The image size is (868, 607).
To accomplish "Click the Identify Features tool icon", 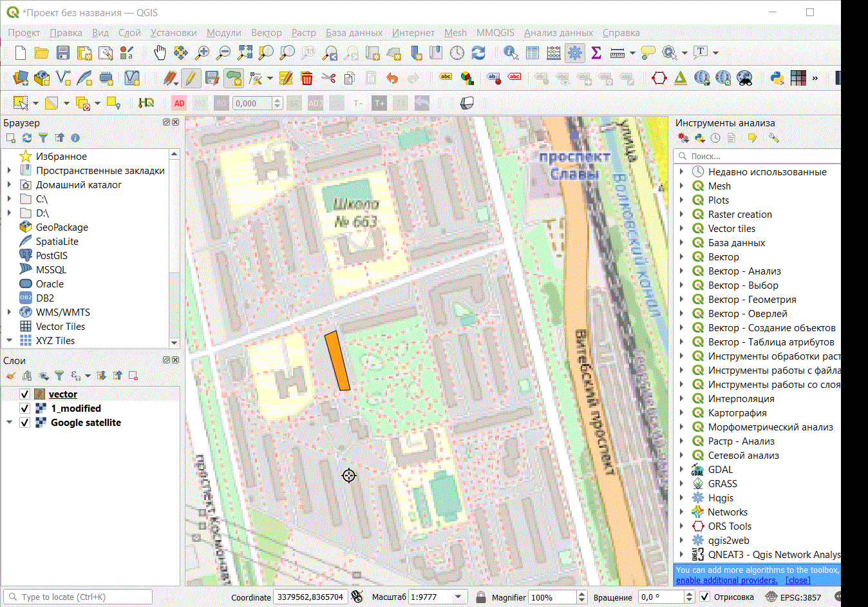I will 511,53.
